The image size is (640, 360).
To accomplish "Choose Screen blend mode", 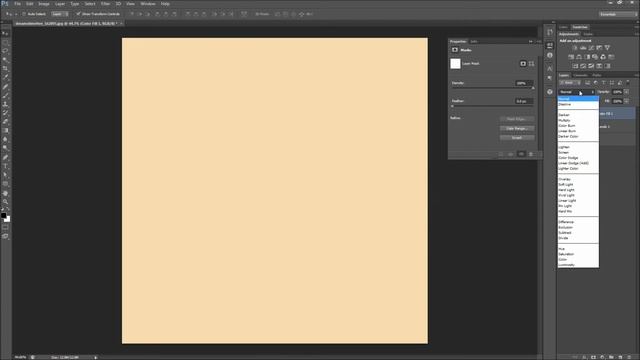I will click(x=564, y=152).
